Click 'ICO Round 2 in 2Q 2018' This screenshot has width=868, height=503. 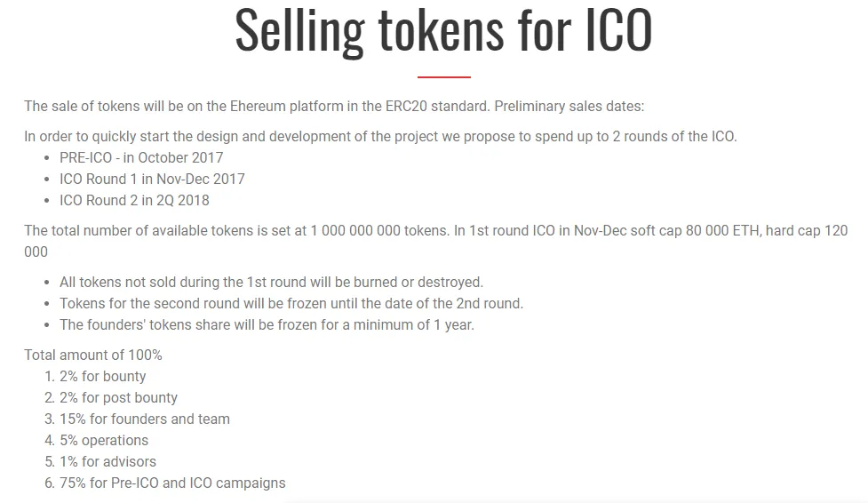(x=134, y=201)
